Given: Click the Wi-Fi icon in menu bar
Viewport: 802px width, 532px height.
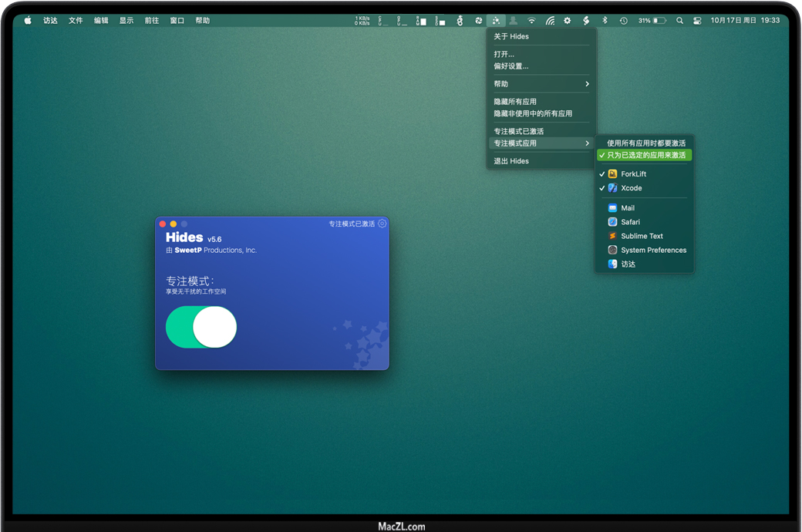Looking at the screenshot, I should point(531,21).
